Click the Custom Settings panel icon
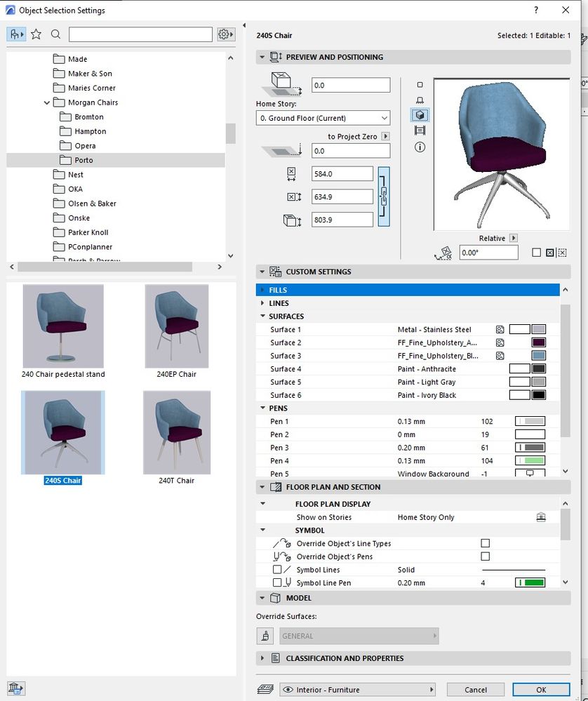Image resolution: width=588 pixels, height=701 pixels. [275, 272]
